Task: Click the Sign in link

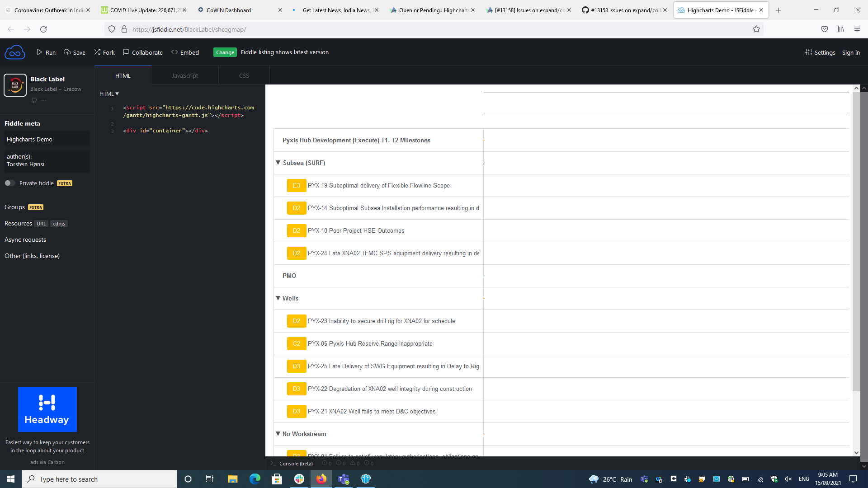Action: (850, 52)
